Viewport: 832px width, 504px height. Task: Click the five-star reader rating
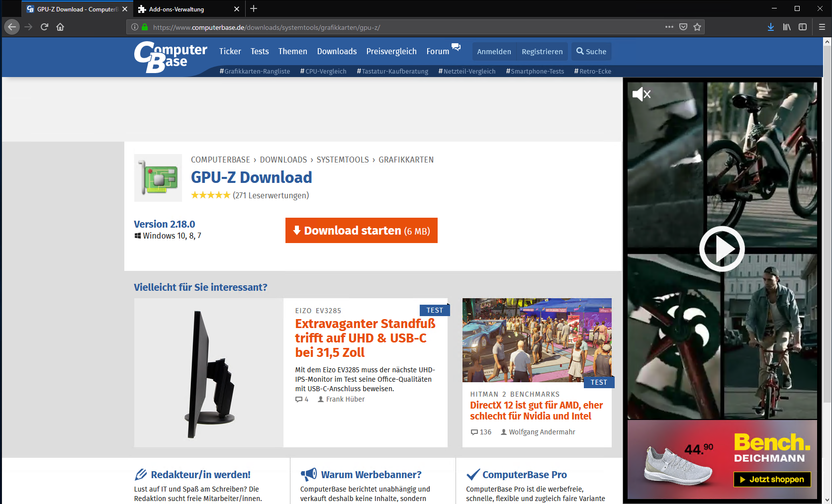click(211, 195)
